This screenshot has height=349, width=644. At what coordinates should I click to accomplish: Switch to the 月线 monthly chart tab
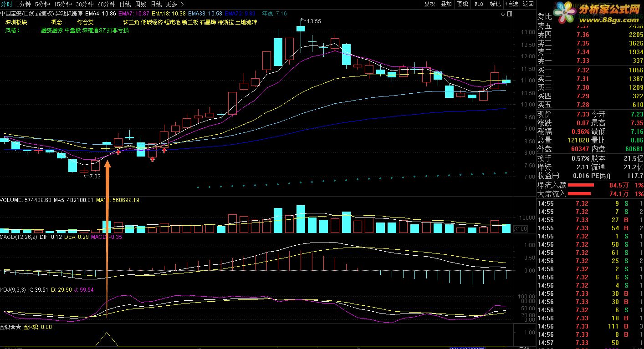point(156,4)
